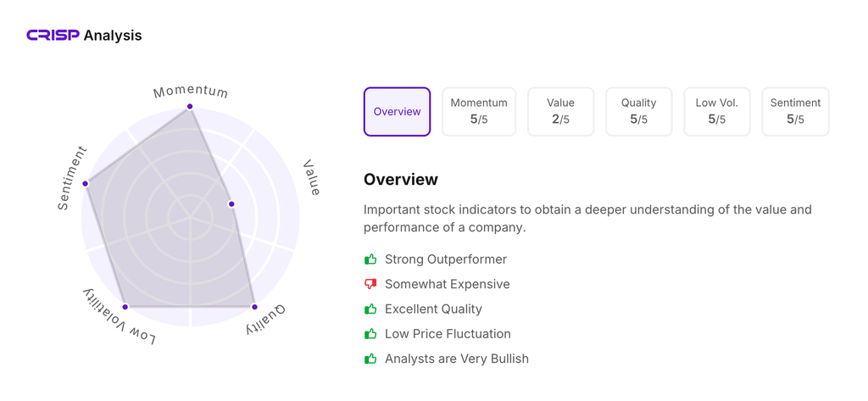Viewport: 868px width, 401px height.
Task: Click thumbs-up icon beside Low Price Fluctuation
Action: pos(370,334)
